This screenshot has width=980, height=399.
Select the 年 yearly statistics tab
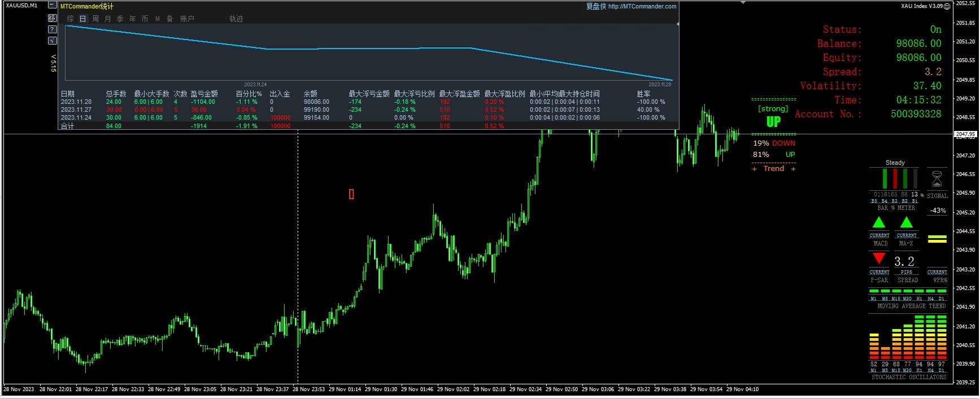[x=132, y=19]
